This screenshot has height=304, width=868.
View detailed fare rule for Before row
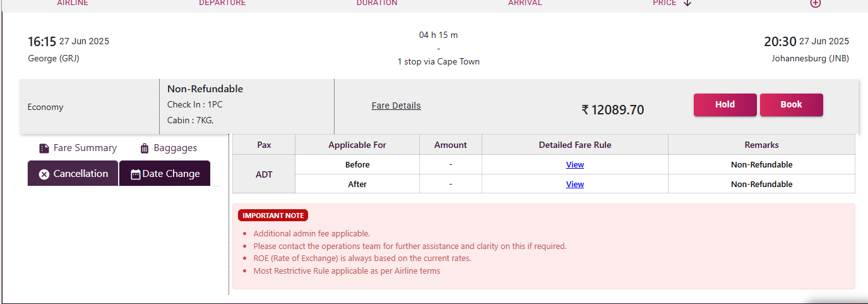pos(574,165)
